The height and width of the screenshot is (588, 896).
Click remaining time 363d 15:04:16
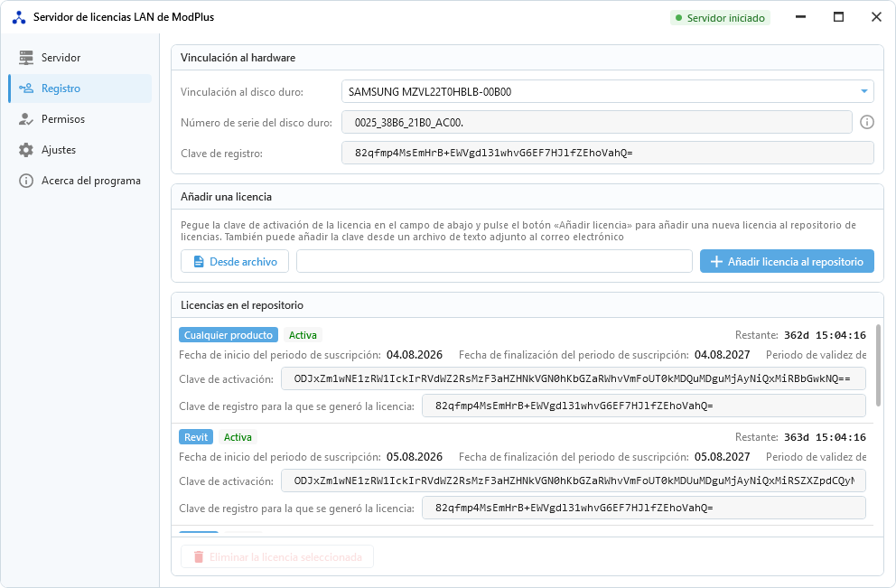point(825,438)
